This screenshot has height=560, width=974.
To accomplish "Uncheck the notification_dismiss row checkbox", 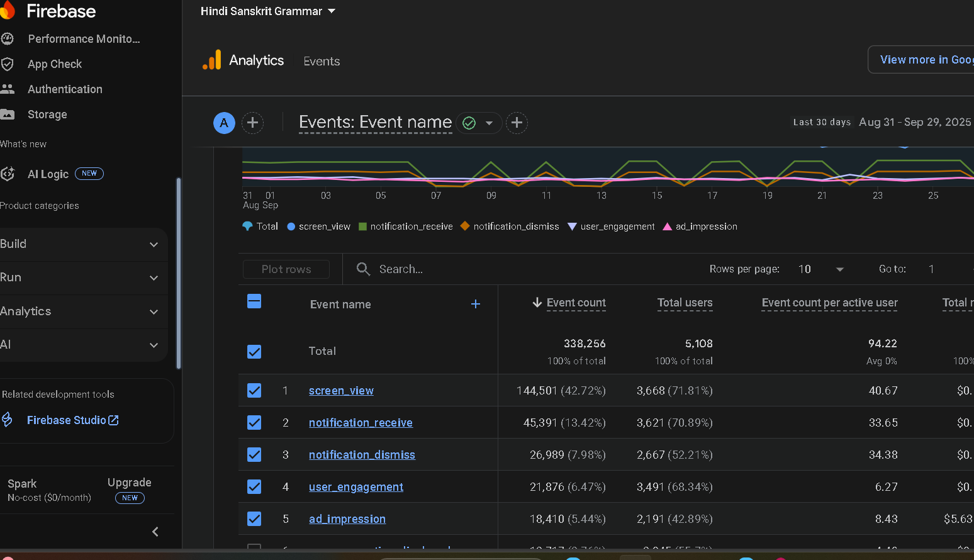I will 254,455.
